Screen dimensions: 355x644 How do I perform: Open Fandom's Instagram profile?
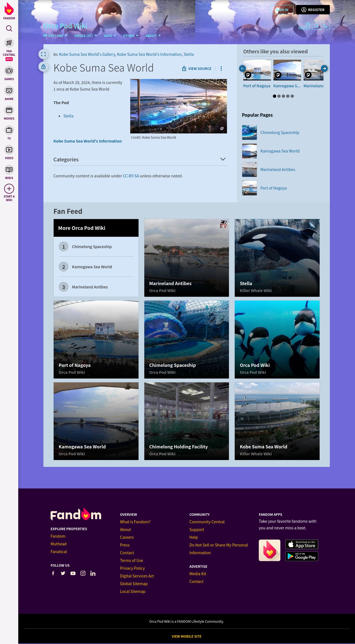[83, 573]
